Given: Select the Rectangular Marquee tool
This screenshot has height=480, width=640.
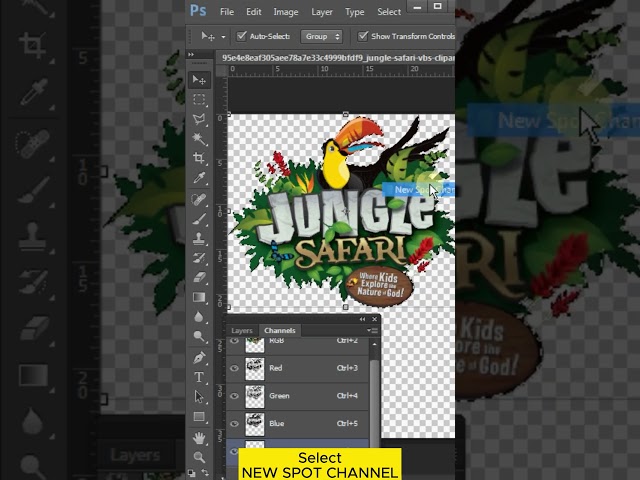Looking at the screenshot, I should point(199,100).
